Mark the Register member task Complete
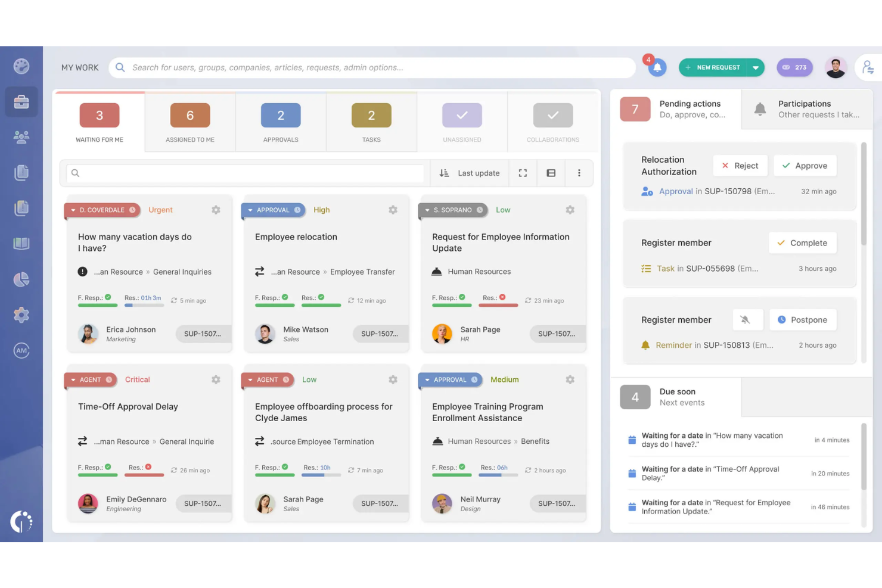 (802, 242)
